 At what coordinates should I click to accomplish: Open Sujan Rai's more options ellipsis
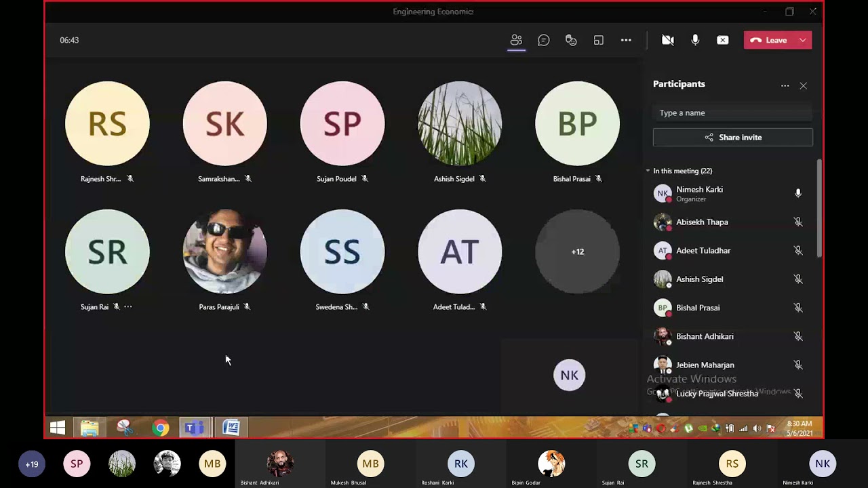click(x=128, y=307)
